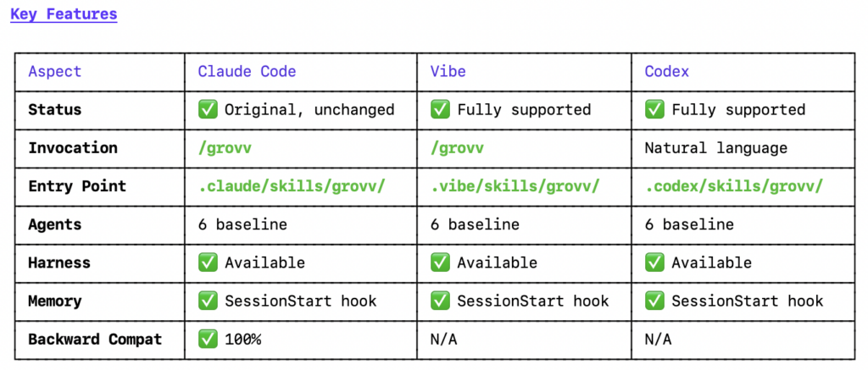Open the Key Features heading link
The height and width of the screenshot is (370, 868).
64,14
